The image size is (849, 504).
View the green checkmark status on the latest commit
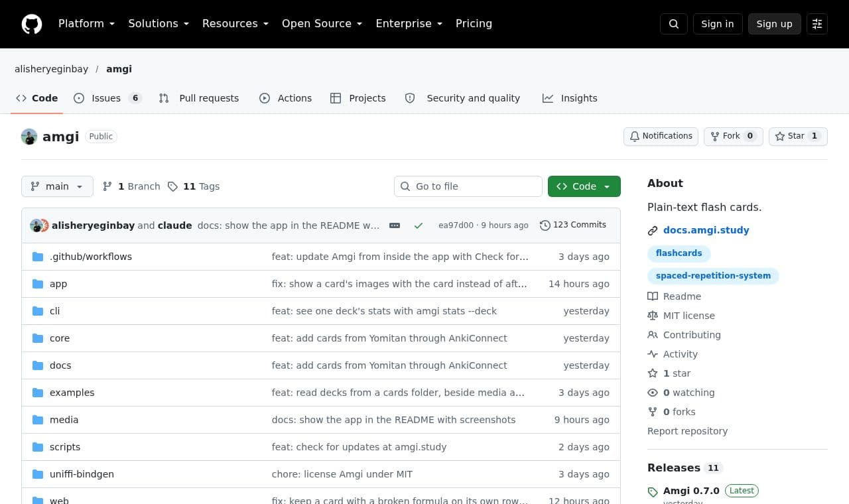coord(419,225)
